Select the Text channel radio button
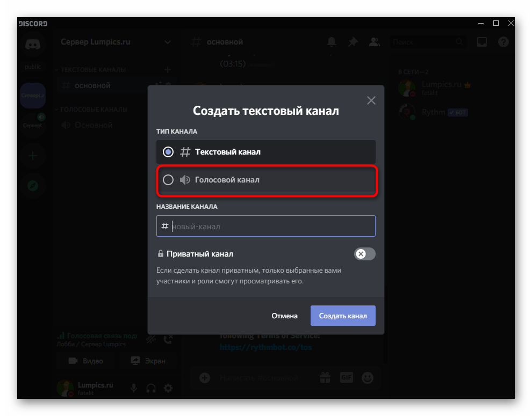 tap(168, 152)
